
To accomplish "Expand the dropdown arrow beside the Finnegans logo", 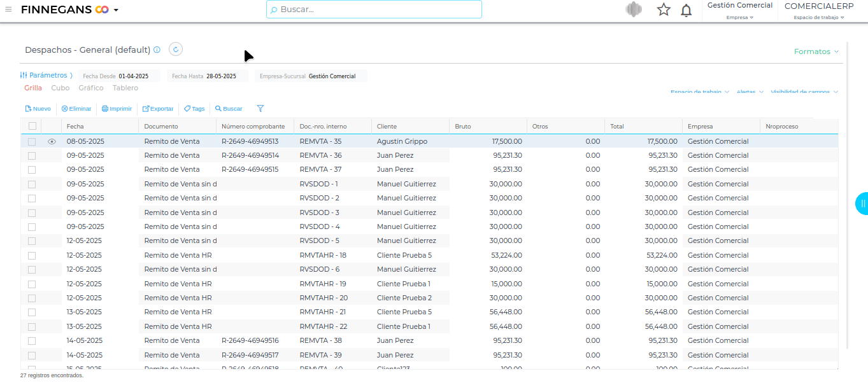I will click(116, 10).
